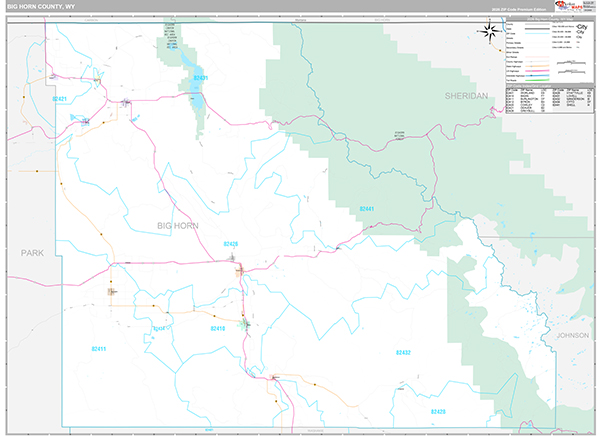
Task: Click the compass rose icon
Action: (490, 32)
